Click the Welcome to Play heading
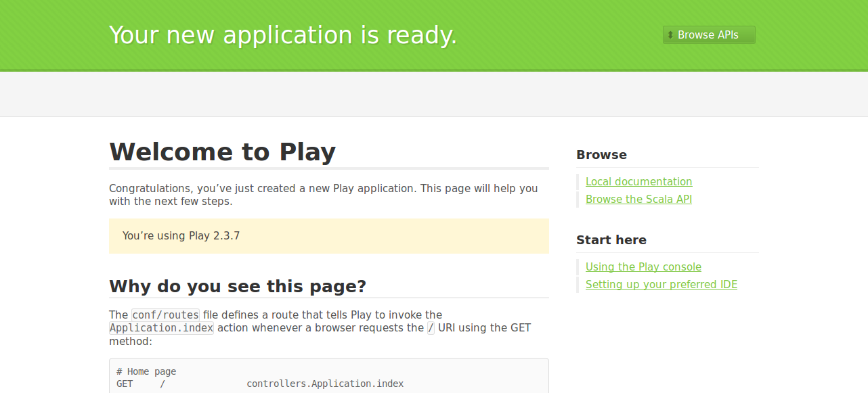The image size is (868, 393). point(223,152)
